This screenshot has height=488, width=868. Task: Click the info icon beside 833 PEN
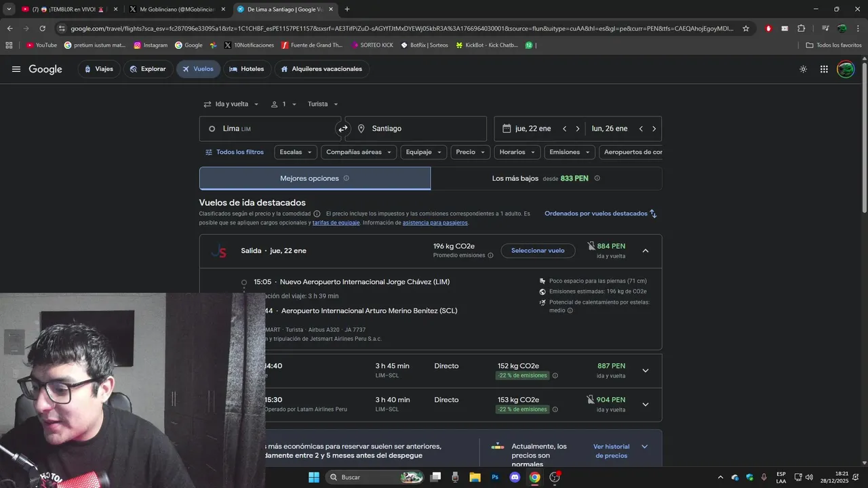pos(597,178)
